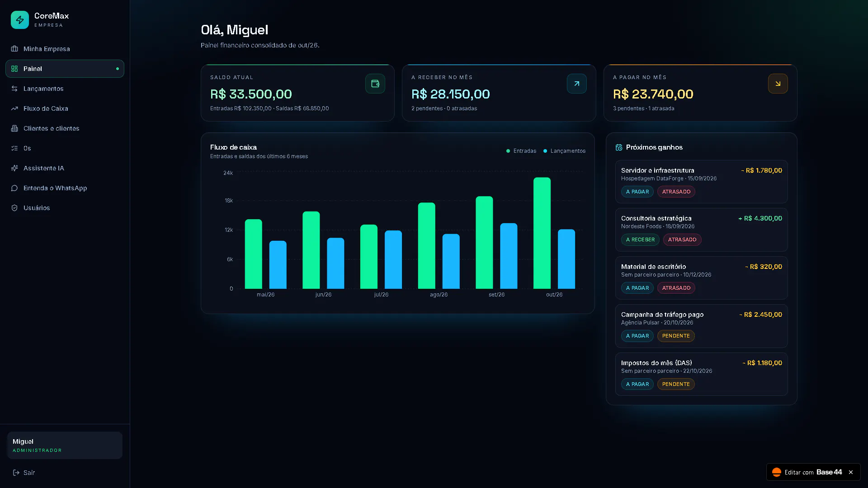
Task: Open Consultoria estratégica entry
Action: pos(701,230)
